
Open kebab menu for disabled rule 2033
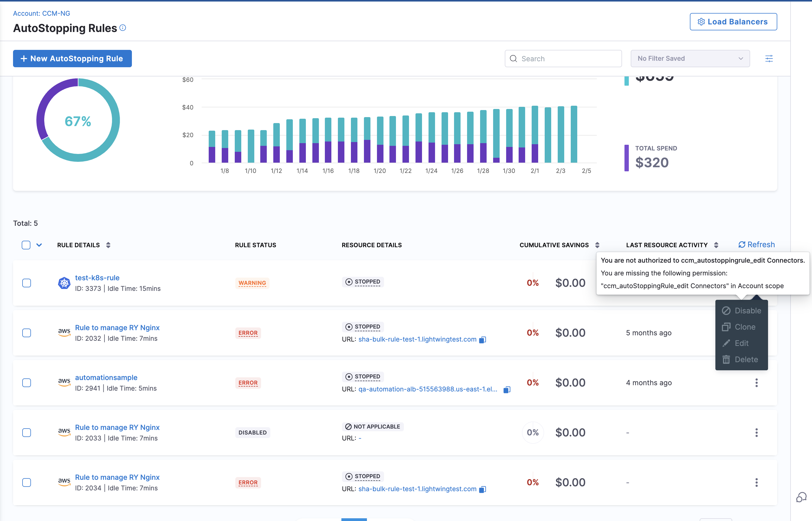(x=756, y=432)
